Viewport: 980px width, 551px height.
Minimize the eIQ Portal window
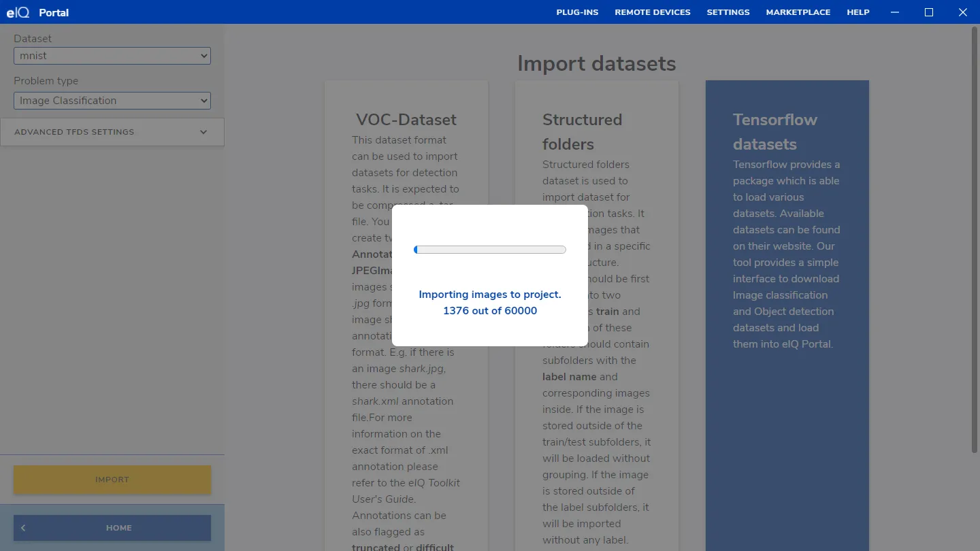point(894,12)
